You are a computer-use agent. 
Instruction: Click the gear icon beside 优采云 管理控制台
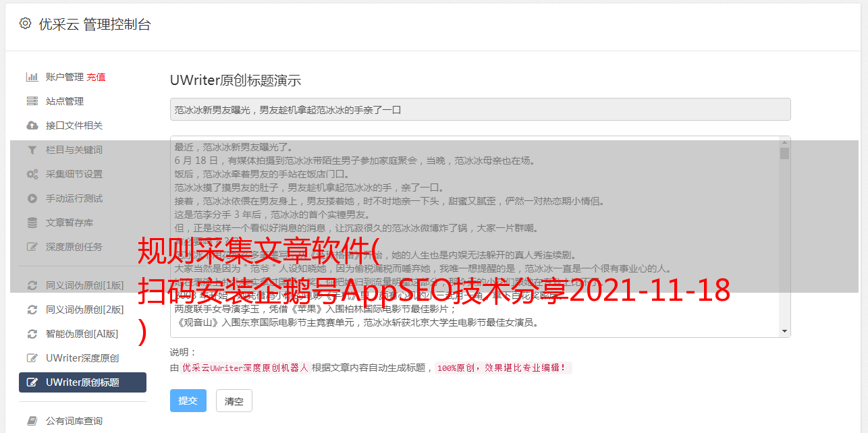25,24
